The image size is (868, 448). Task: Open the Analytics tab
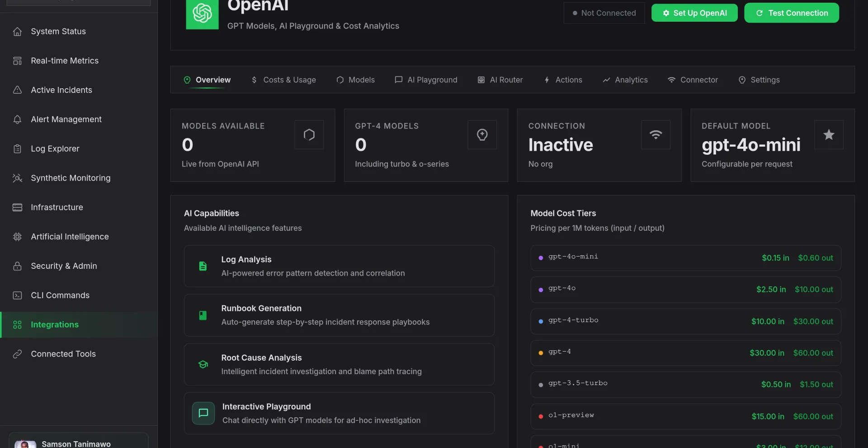(625, 80)
